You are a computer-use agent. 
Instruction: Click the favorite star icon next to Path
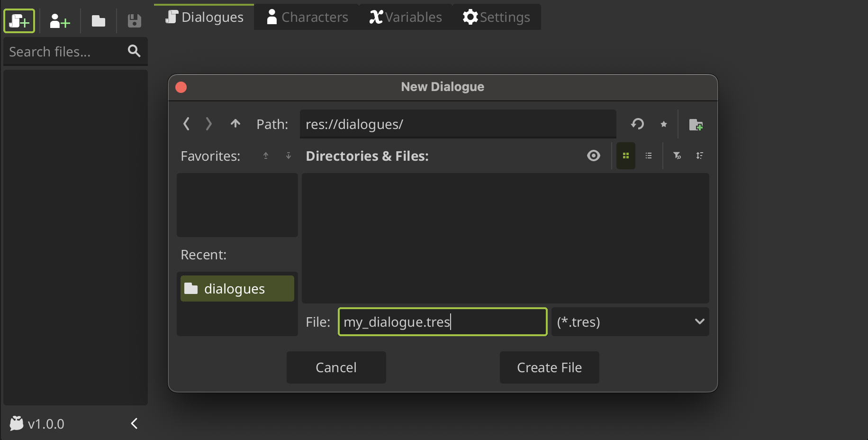coord(663,124)
